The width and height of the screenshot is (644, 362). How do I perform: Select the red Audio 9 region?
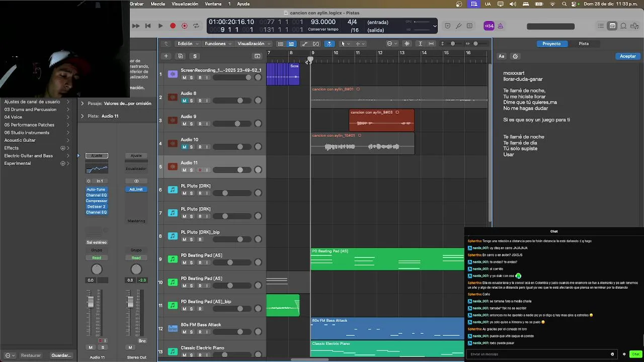coord(381,121)
